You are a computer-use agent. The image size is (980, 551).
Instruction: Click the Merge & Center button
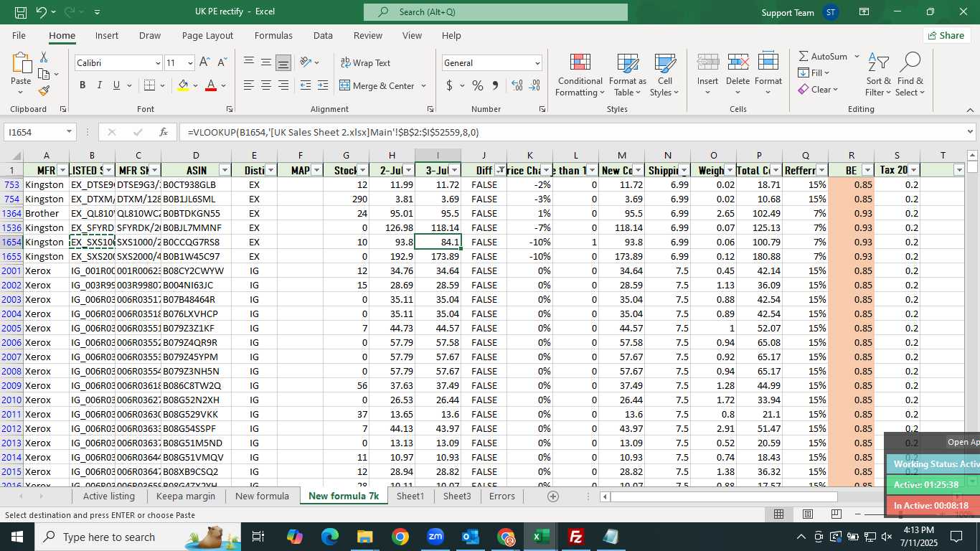[377, 85]
